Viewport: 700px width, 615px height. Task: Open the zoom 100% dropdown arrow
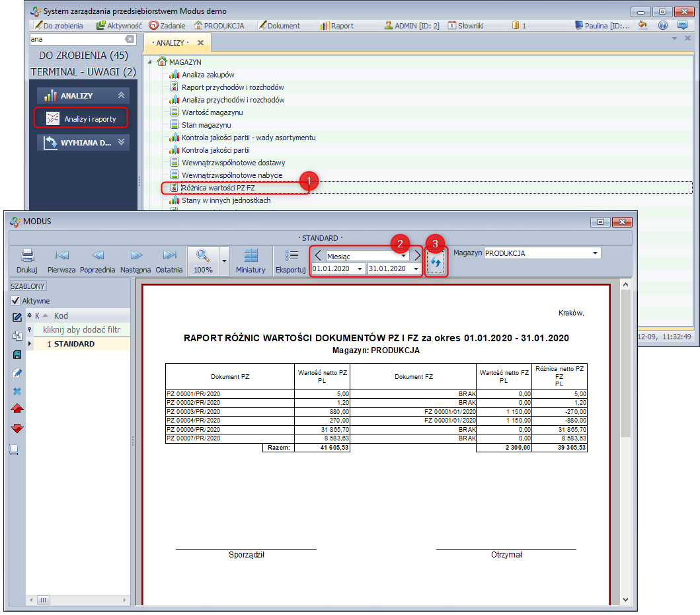point(224,261)
